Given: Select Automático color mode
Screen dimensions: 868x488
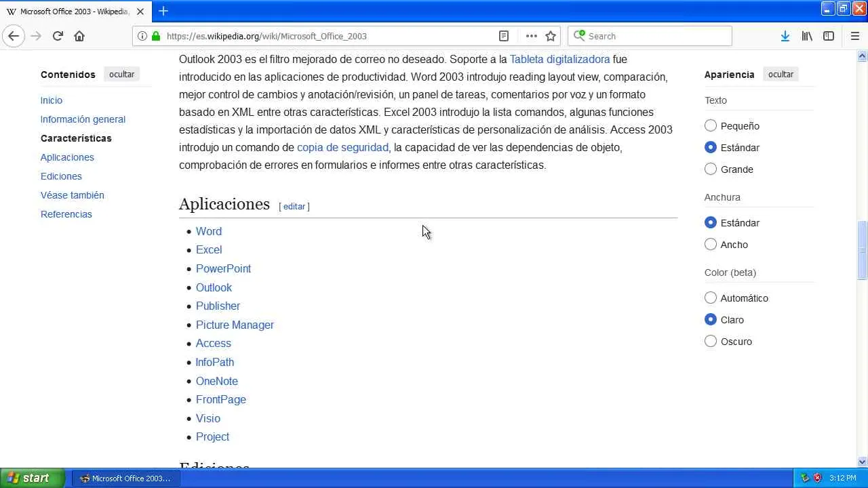Looking at the screenshot, I should [x=711, y=298].
